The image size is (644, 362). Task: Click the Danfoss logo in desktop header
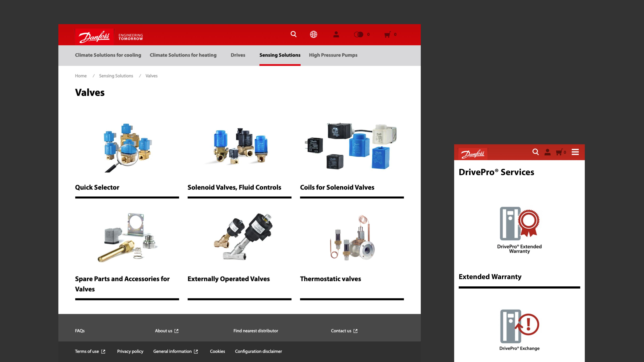point(94,37)
